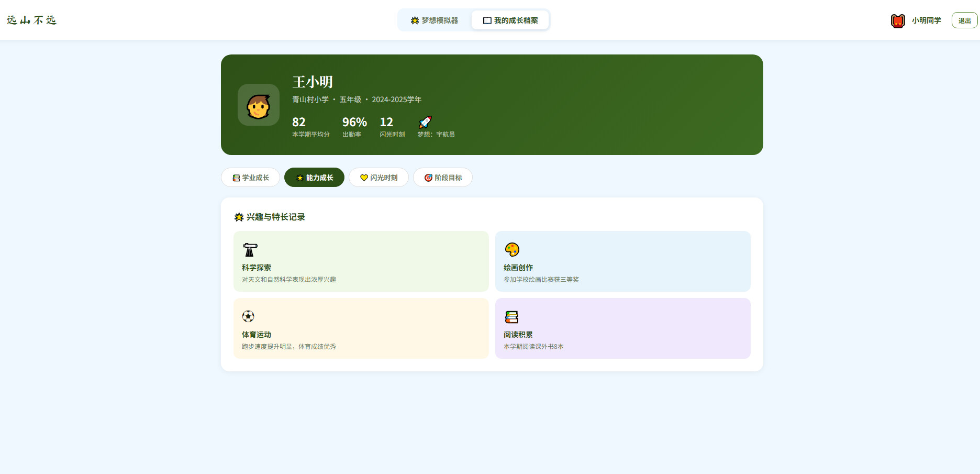The height and width of the screenshot is (474, 980).
Task: Open the 我的成长档案 tab
Action: tap(510, 20)
